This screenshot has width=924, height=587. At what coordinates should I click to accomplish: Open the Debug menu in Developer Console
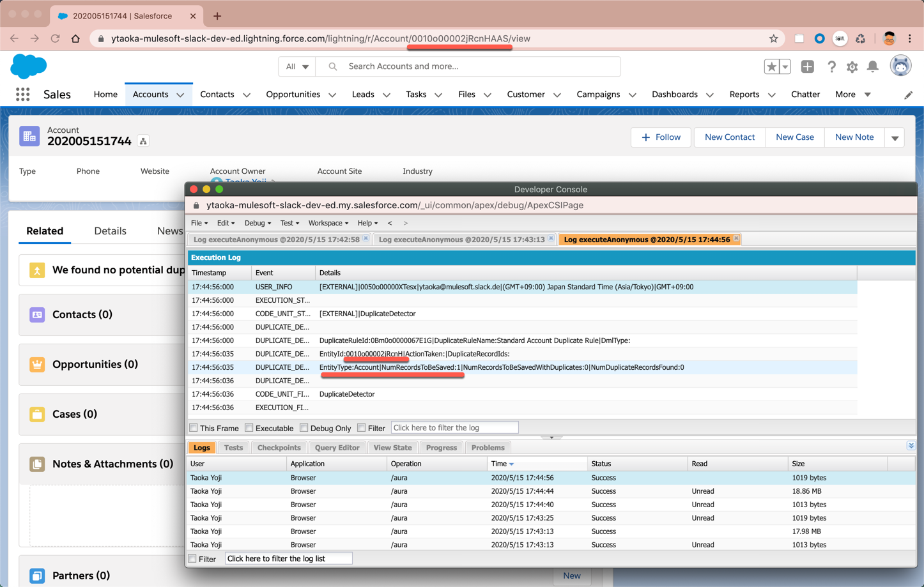(258, 223)
